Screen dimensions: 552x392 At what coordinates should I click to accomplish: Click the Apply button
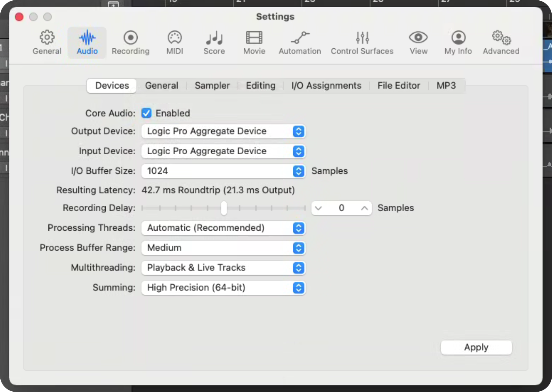point(476,347)
